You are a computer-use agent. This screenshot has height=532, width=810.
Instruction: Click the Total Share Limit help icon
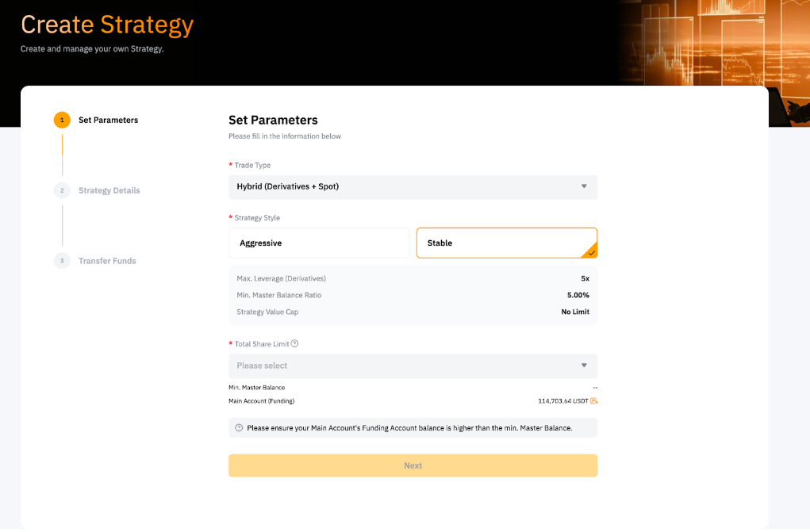tap(294, 344)
